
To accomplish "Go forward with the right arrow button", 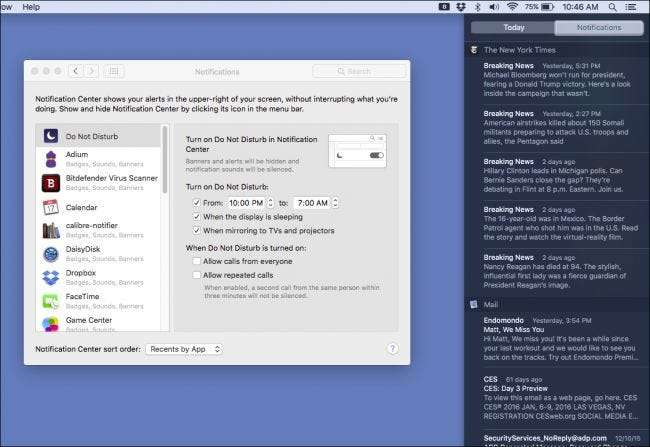I will point(91,71).
